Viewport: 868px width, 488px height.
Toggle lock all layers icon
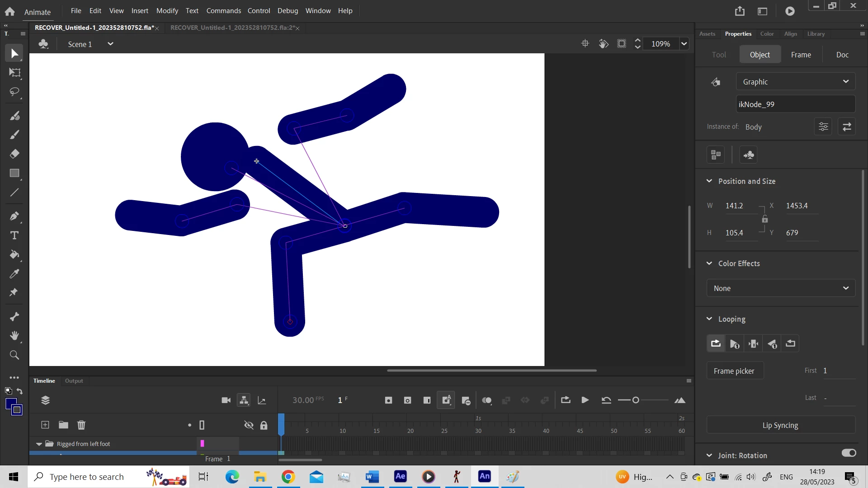264,425
